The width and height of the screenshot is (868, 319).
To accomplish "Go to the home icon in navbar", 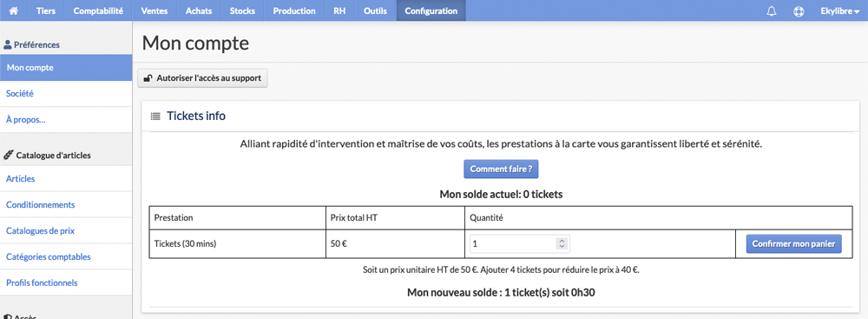I will [x=14, y=10].
